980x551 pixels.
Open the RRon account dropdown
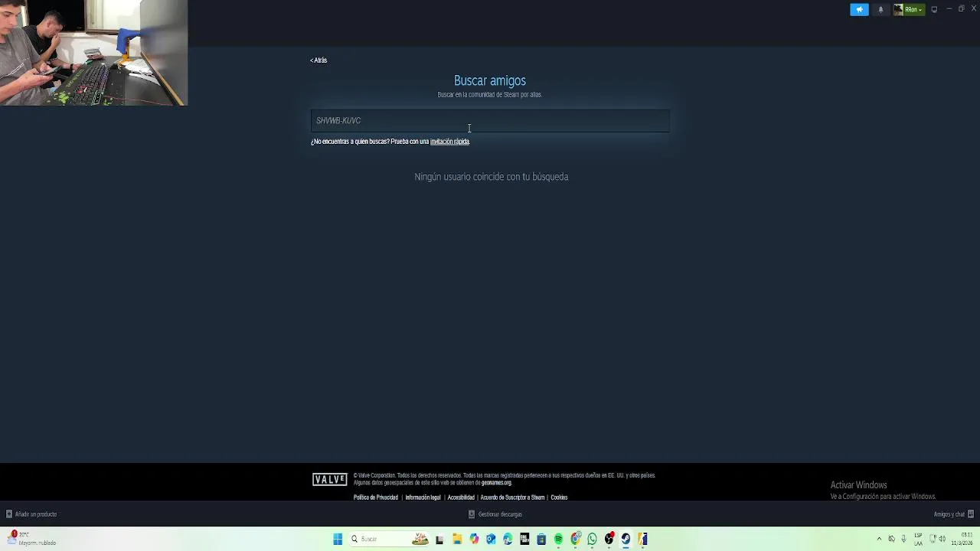(915, 9)
